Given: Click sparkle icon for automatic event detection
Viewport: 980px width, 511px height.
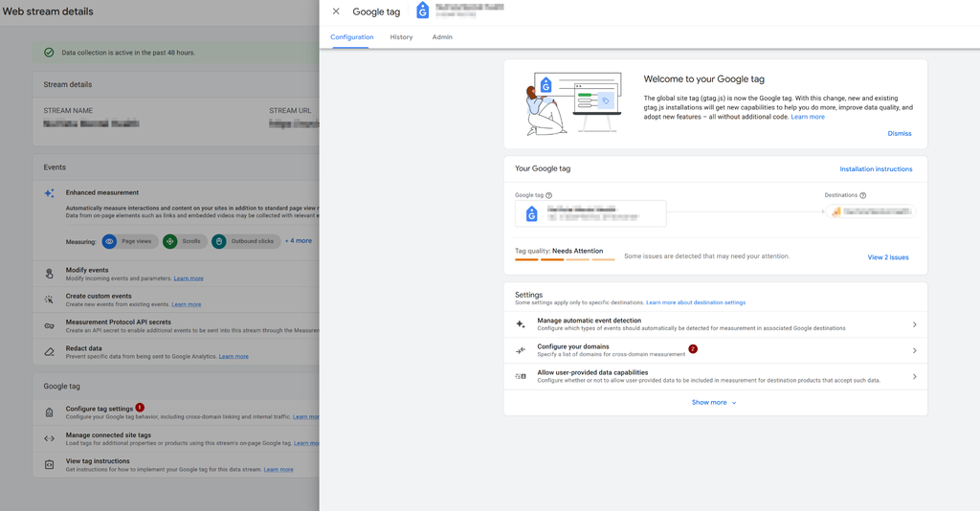Looking at the screenshot, I should coord(520,324).
